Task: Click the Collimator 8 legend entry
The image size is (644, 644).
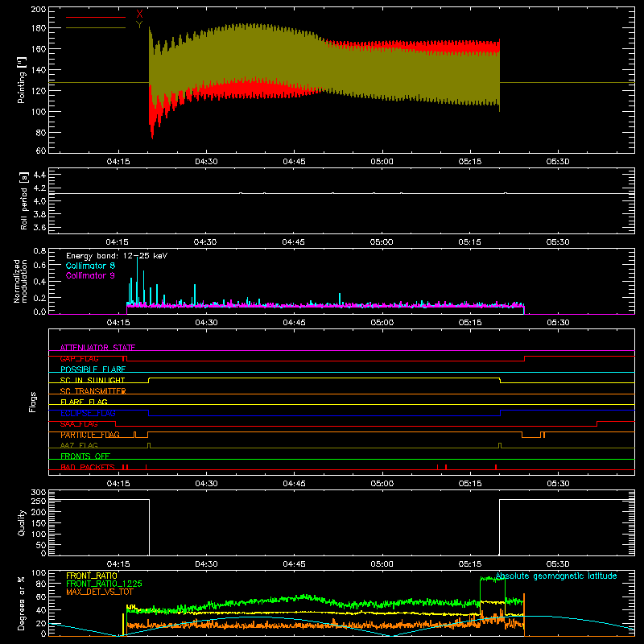Action: (x=90, y=266)
